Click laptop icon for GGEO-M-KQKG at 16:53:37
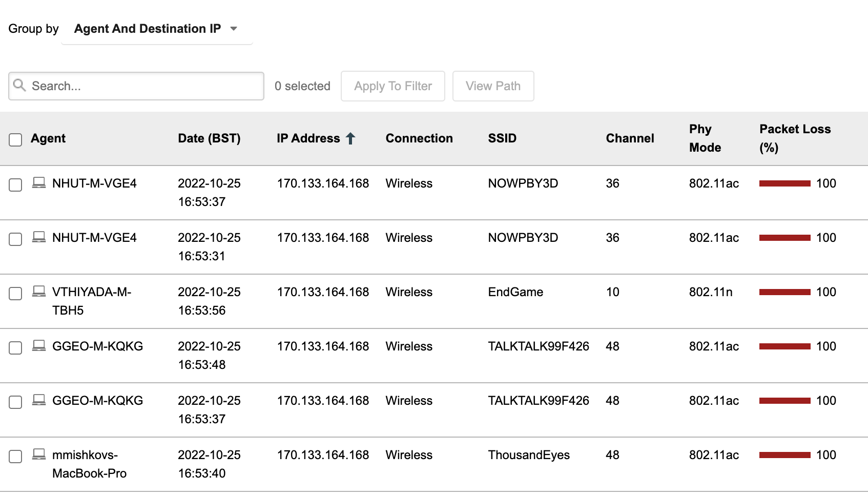The width and height of the screenshot is (868, 496). (x=39, y=400)
